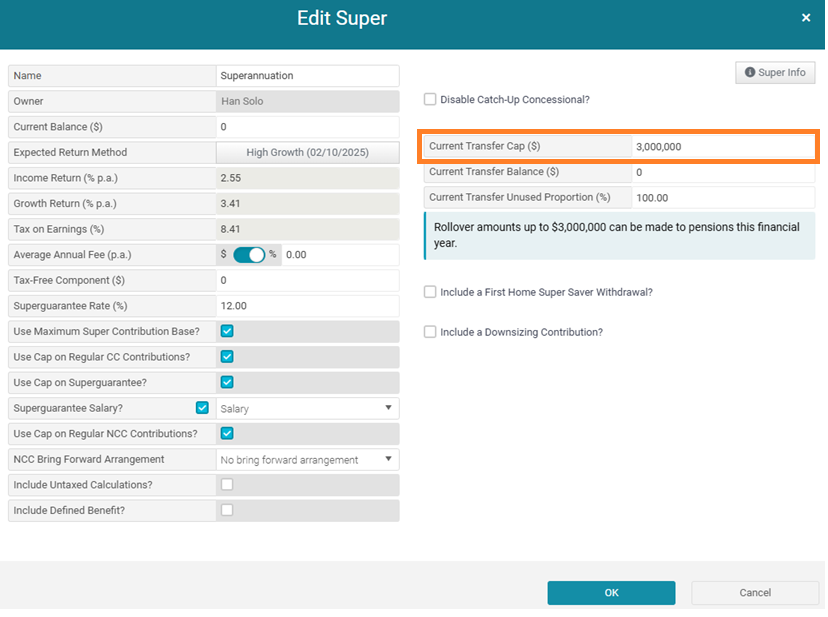Open High Growth expected return method selector
Viewport: 828px width, 617px height.
tap(307, 153)
